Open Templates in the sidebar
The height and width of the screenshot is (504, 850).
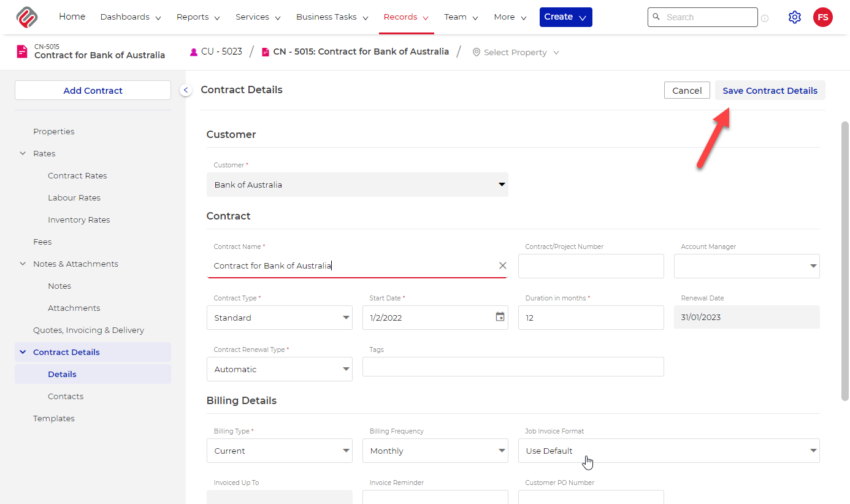click(54, 418)
